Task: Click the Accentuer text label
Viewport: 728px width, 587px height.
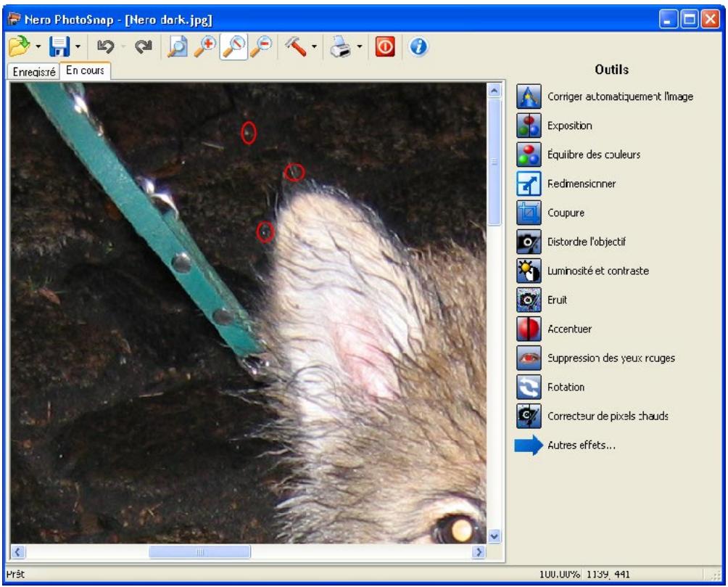Action: coord(570,329)
